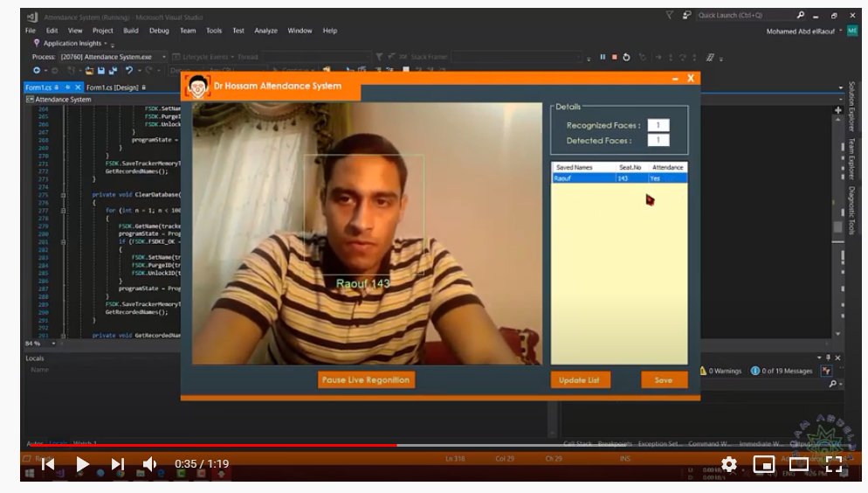The width and height of the screenshot is (868, 493).
Task: Mute the video volume
Action: [150, 464]
